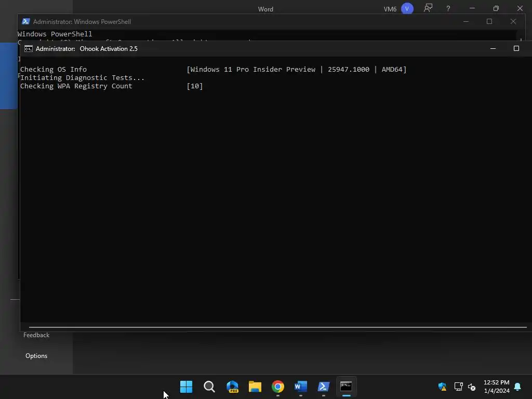Viewport: 532px width, 399px height.
Task: Minimize the PowerShell window
Action: coord(466,21)
